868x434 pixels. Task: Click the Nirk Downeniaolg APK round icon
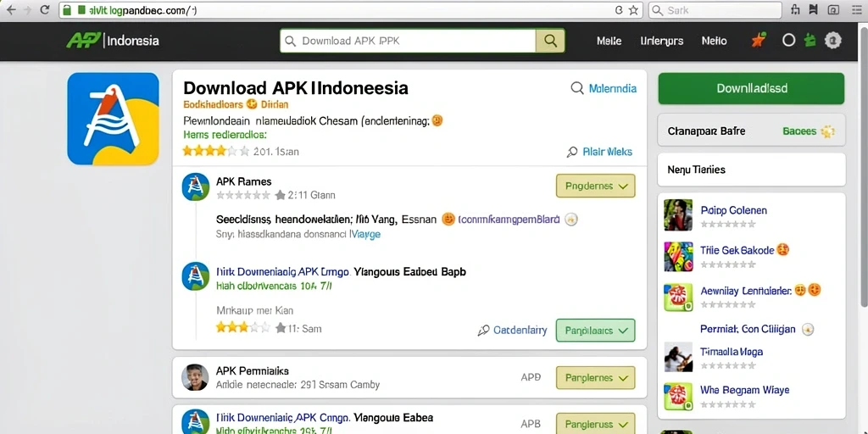click(196, 277)
